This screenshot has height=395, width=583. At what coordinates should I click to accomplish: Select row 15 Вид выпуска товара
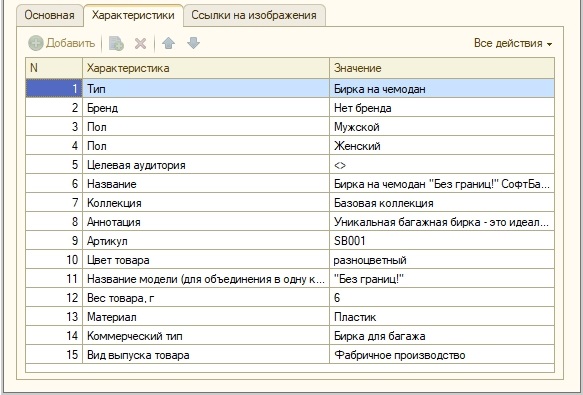tap(290, 354)
